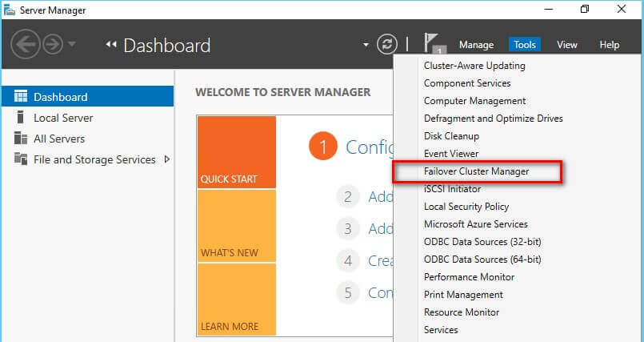Click the All Servers icon

pyautogui.click(x=21, y=139)
